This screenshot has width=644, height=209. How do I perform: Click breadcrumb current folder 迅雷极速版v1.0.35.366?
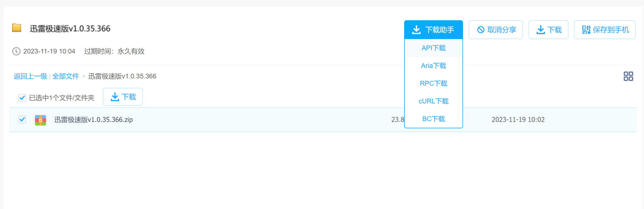point(122,76)
